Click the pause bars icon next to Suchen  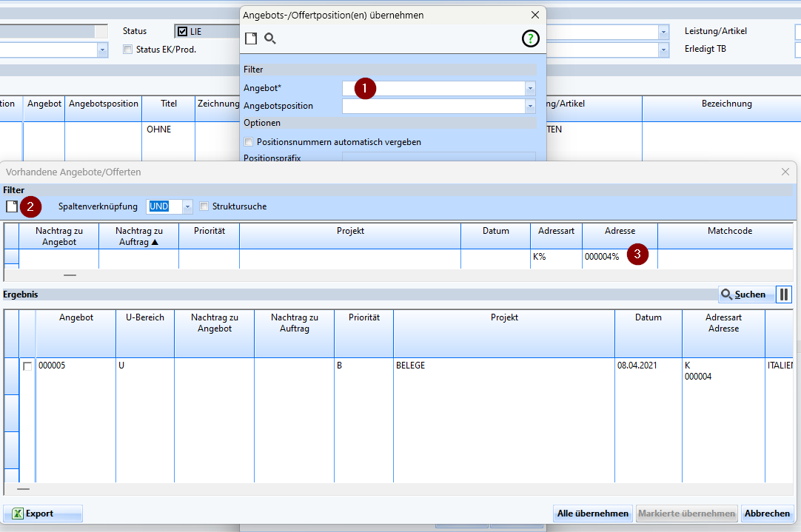(784, 294)
